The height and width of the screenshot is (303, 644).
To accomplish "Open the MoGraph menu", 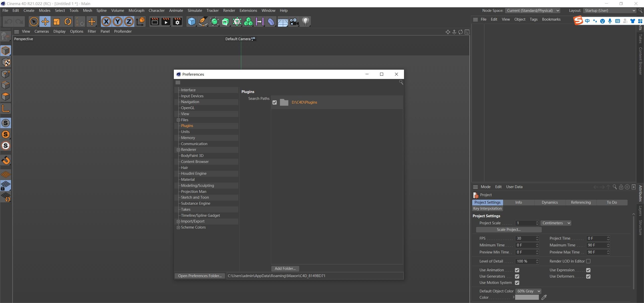I will coord(136,11).
